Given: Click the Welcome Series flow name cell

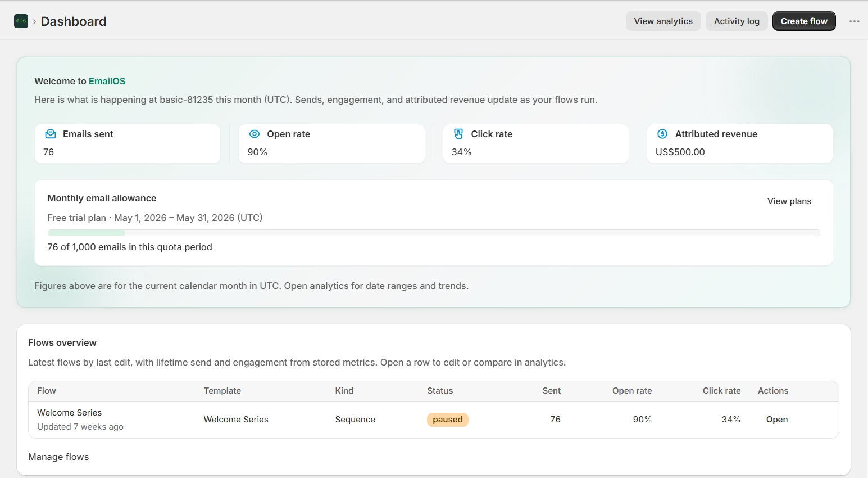Looking at the screenshot, I should click(x=70, y=413).
